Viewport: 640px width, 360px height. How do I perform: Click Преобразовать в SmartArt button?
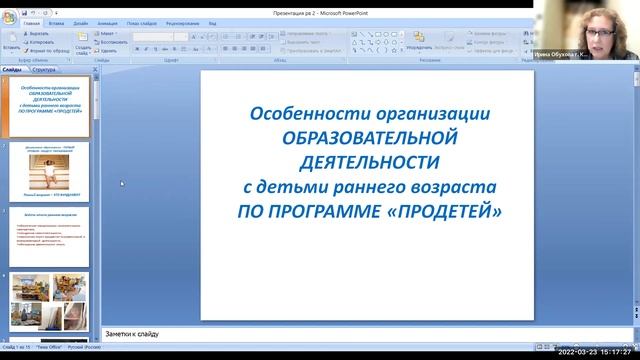coord(311,51)
